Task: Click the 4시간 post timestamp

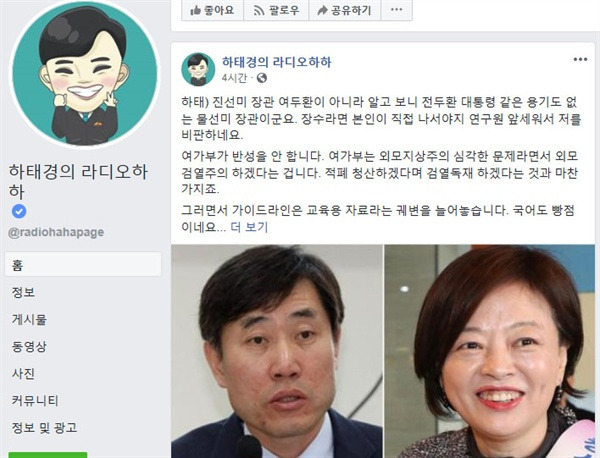Action: [x=234, y=78]
